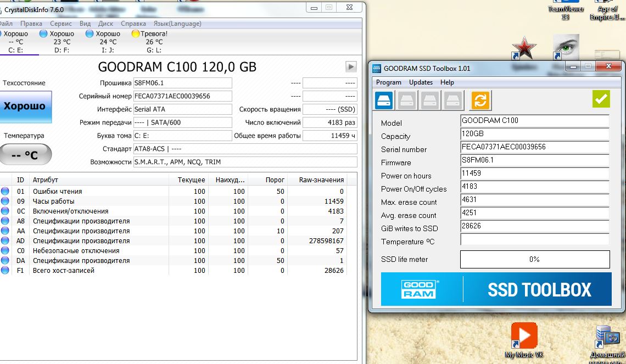Click blue status orb for attribute A8
The image size is (626, 364).
[5, 221]
